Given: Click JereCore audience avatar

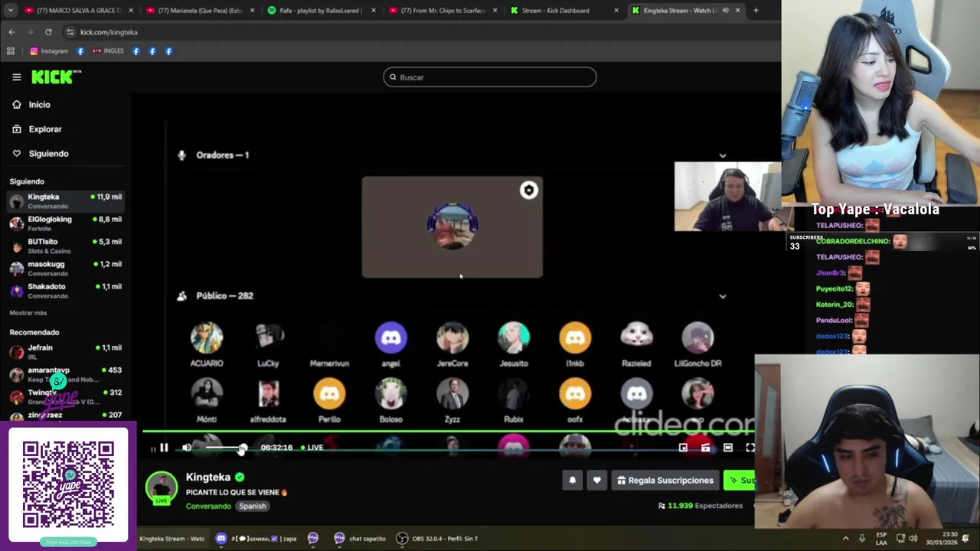Looking at the screenshot, I should point(452,337).
